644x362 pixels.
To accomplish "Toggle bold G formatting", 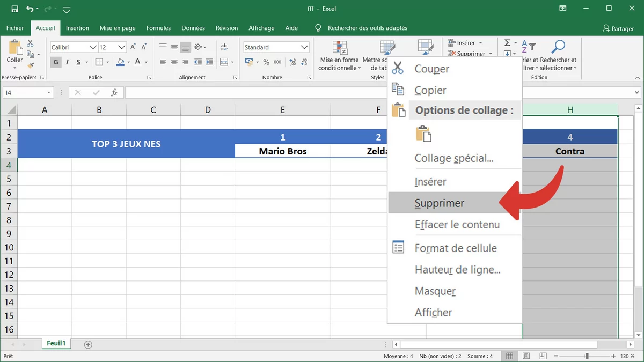I will (x=56, y=62).
